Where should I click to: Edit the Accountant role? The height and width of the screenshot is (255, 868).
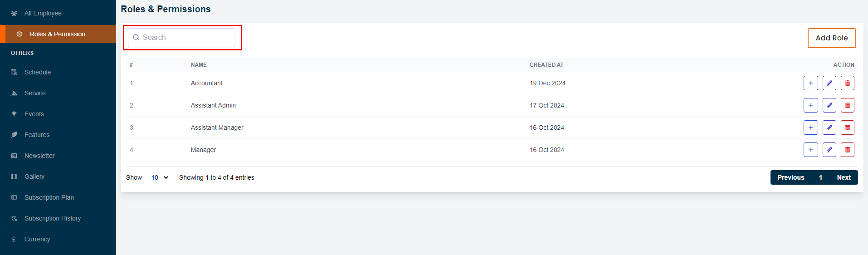point(829,83)
